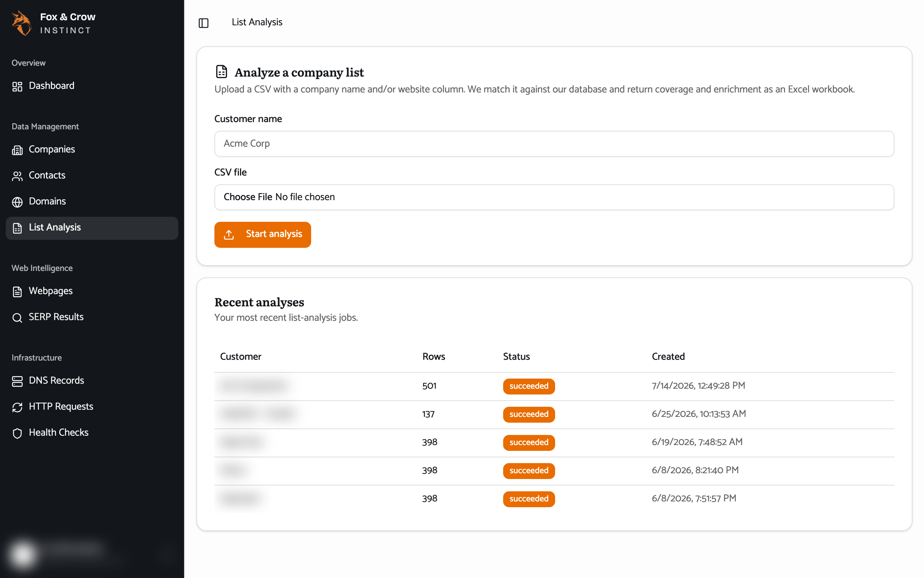The height and width of the screenshot is (578, 924).
Task: Click the Recent analyses heading
Action: (x=259, y=302)
